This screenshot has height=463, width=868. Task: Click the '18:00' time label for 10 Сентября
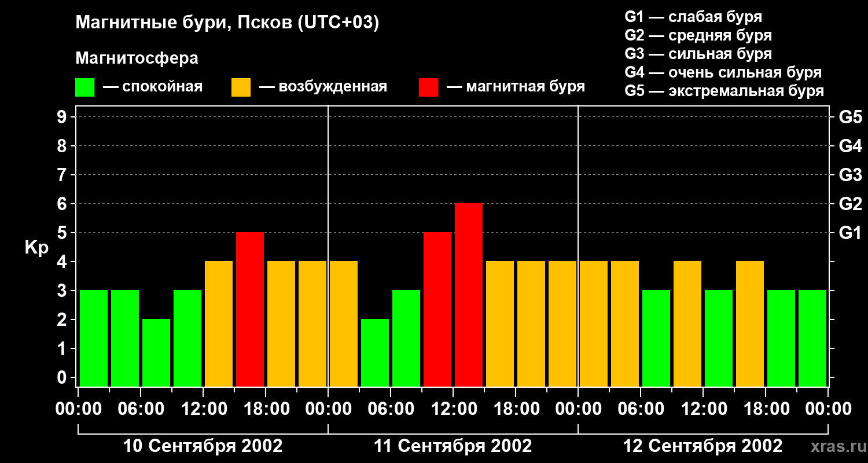point(266,409)
